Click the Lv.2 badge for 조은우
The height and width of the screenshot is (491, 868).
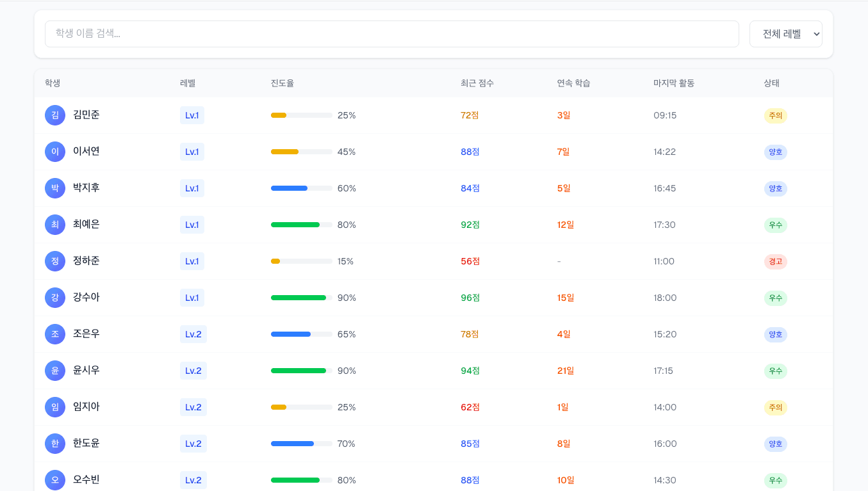[193, 334]
